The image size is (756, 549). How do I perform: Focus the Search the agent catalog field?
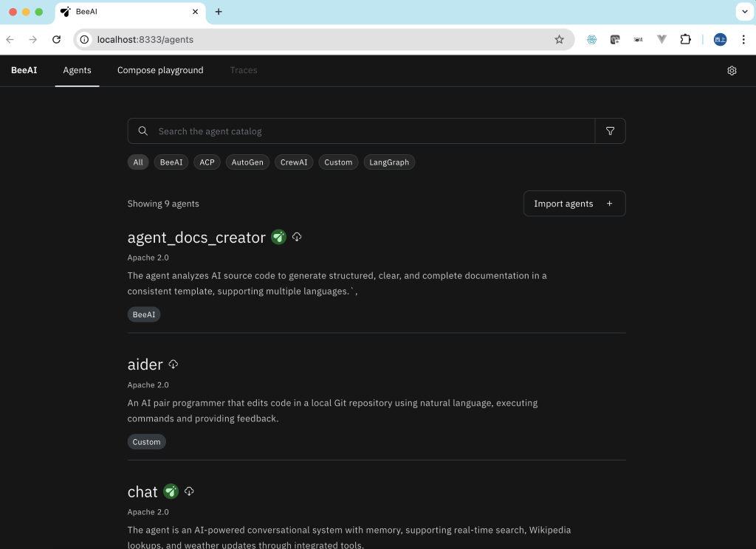361,131
